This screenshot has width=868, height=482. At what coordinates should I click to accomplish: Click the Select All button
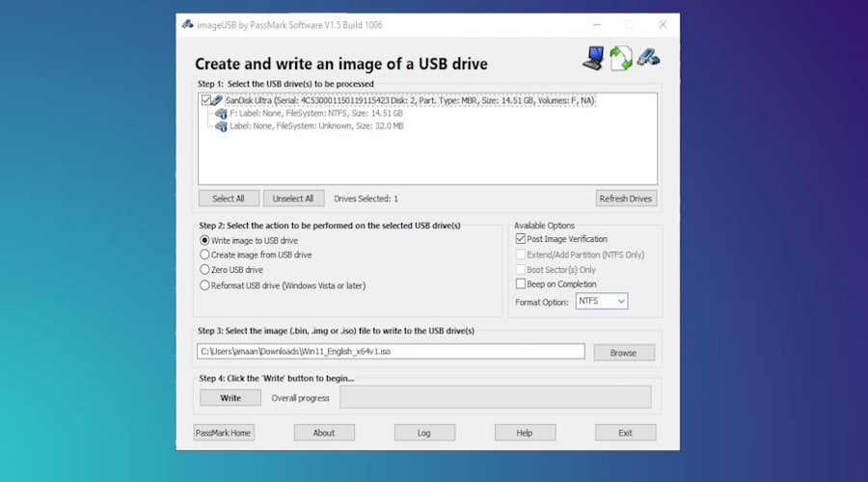click(x=229, y=199)
